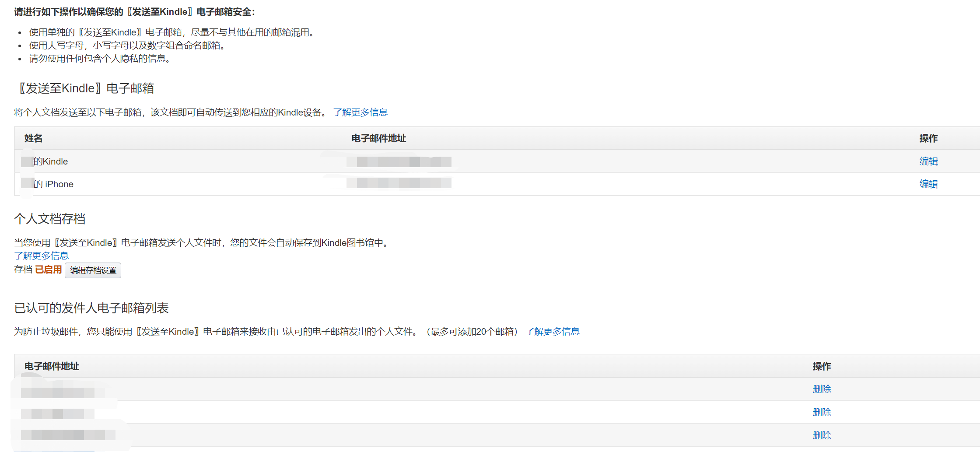The image size is (980, 452).
Task: Click the 已认可的发件人电子邮箱列表 heading
Action: (x=91, y=308)
